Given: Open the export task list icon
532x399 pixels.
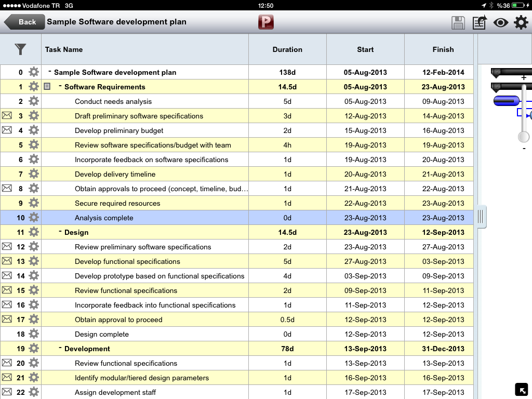Looking at the screenshot, I should pyautogui.click(x=479, y=22).
